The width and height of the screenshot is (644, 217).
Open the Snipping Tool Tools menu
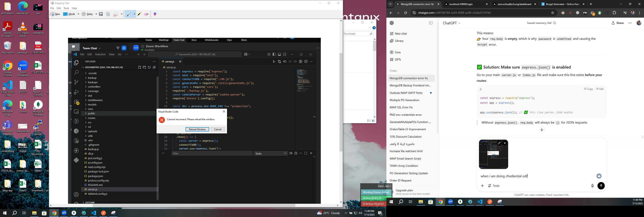[x=66, y=8]
